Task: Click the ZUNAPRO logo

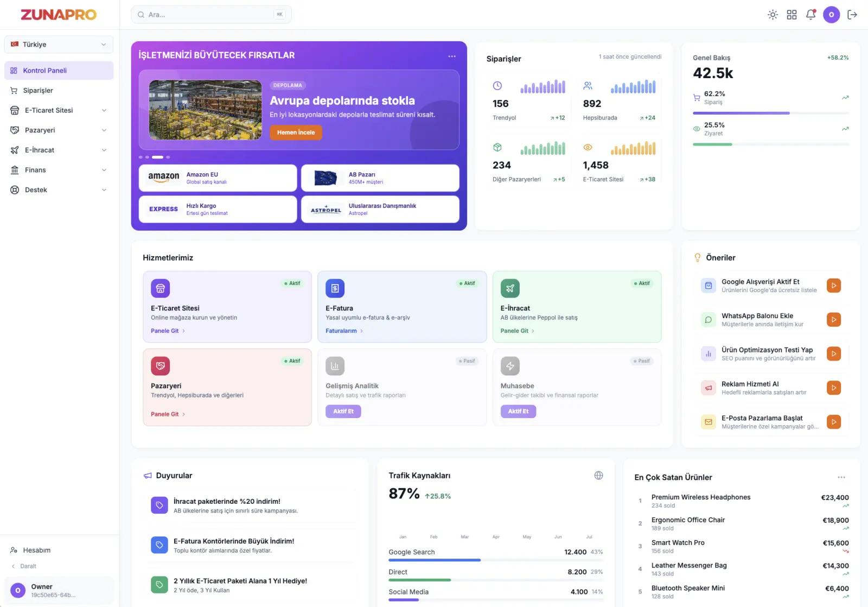Action: [x=59, y=15]
